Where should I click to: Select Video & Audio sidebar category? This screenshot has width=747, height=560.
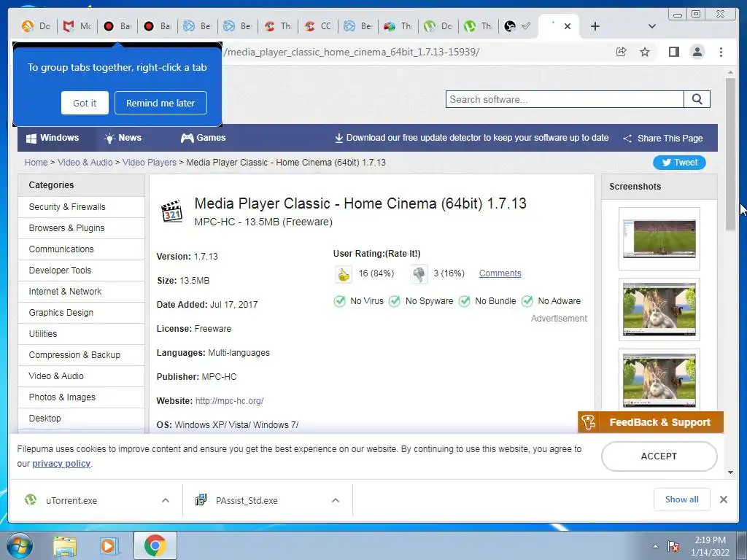click(82, 376)
